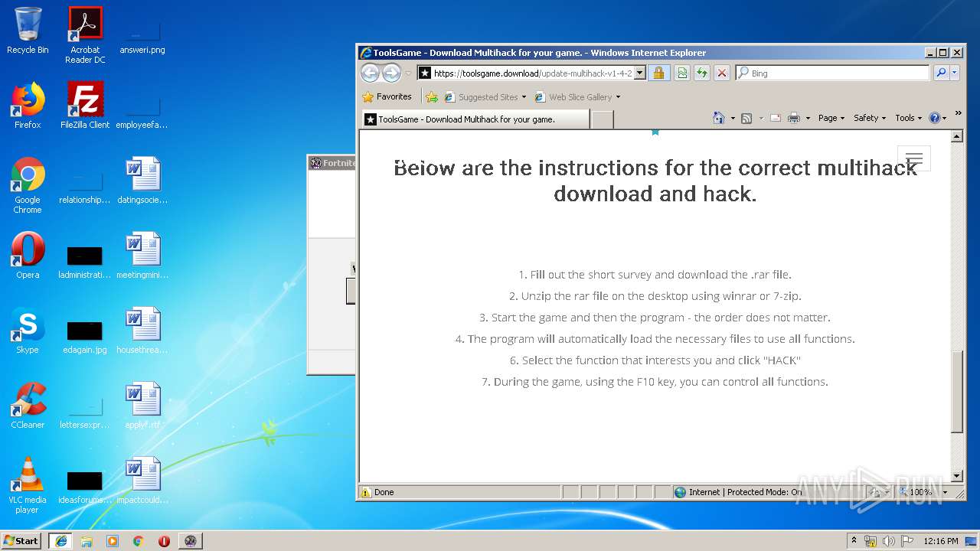Click the Add to Favorites Bar icon
This screenshot has height=551, width=980.
[x=432, y=96]
